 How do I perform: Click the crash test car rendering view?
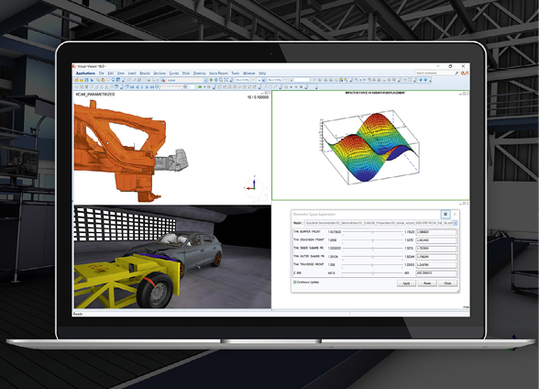[172, 257]
